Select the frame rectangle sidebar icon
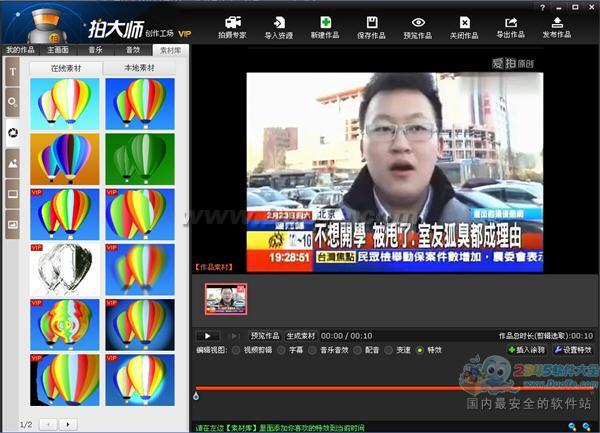This screenshot has width=600, height=433. 13,194
